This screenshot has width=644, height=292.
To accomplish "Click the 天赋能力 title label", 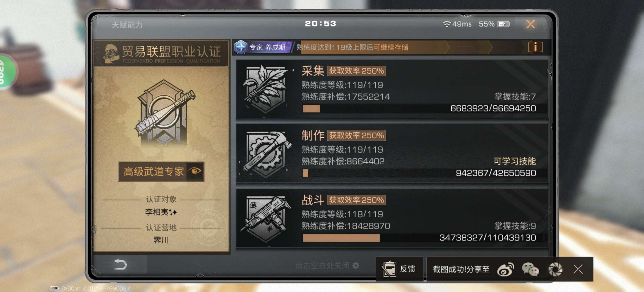I will pos(127,25).
